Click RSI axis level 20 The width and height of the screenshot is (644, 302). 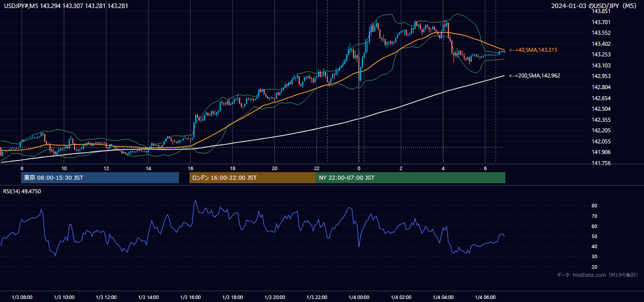[x=594, y=267]
